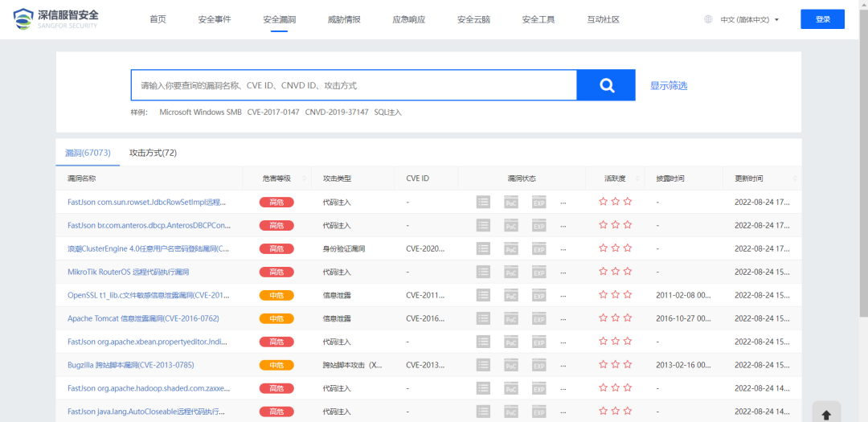Open the 安全事件 nav item
This screenshot has height=422, width=868.
click(x=215, y=19)
